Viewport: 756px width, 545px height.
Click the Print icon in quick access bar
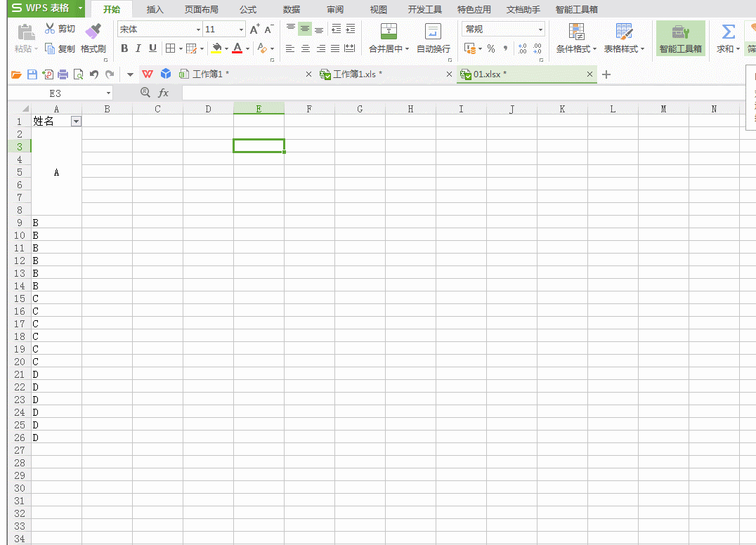click(x=63, y=74)
